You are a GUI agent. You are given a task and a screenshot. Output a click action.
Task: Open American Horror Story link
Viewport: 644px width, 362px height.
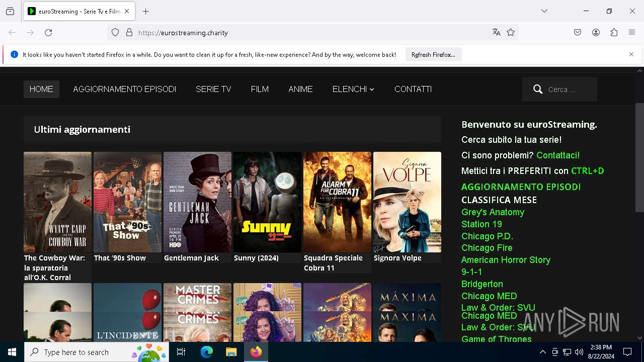click(506, 260)
